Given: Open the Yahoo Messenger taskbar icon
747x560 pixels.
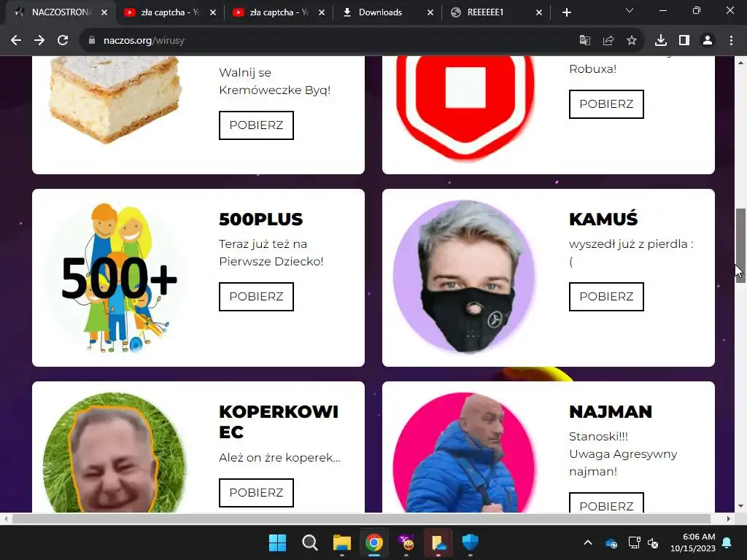Looking at the screenshot, I should click(406, 542).
